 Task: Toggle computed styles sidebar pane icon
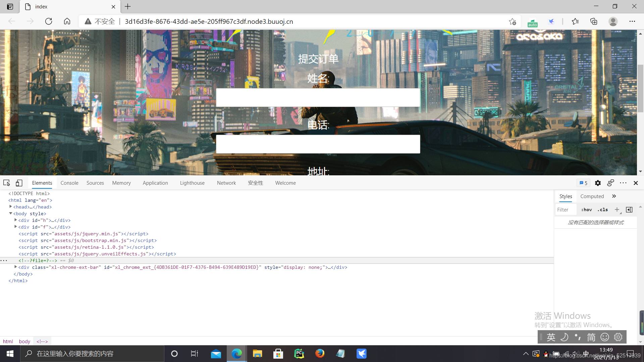[629, 209]
